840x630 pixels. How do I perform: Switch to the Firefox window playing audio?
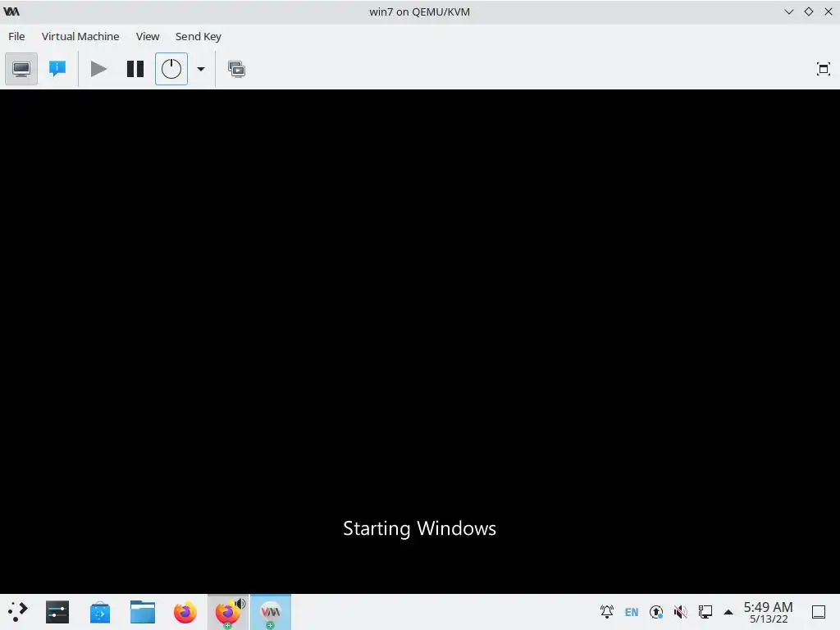click(x=228, y=612)
